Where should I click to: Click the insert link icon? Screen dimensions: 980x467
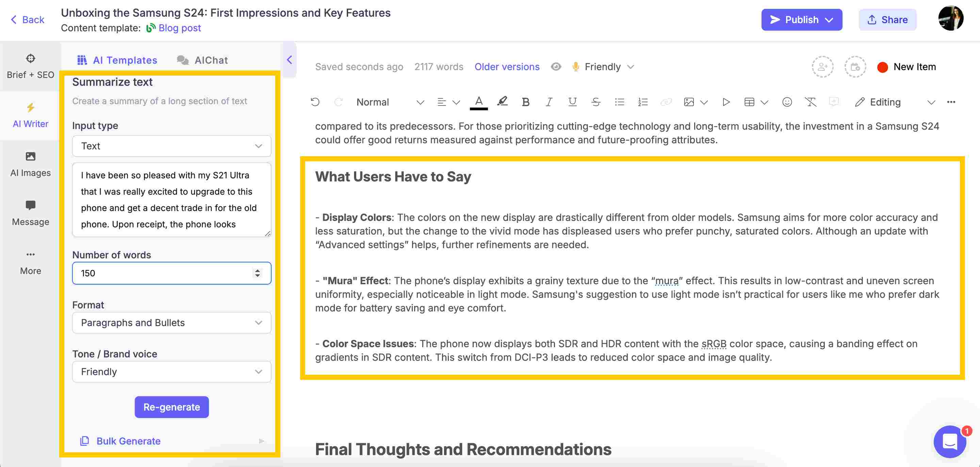(x=666, y=102)
